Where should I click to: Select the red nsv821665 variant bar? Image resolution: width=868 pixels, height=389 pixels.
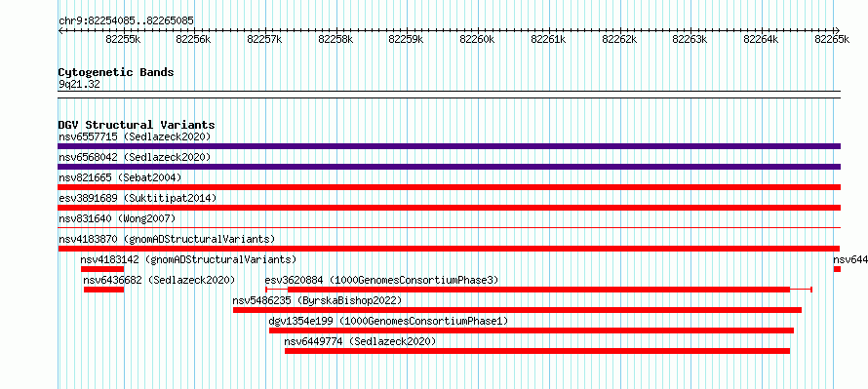click(x=449, y=187)
